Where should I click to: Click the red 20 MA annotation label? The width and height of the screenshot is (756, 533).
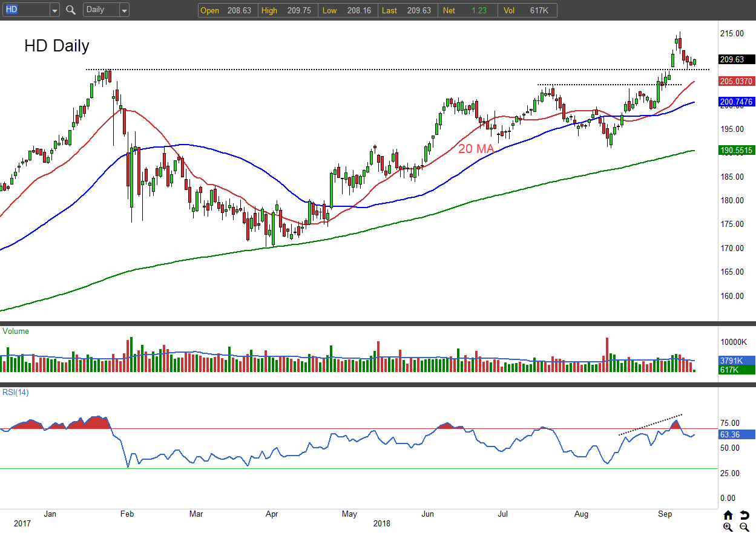[x=476, y=148]
